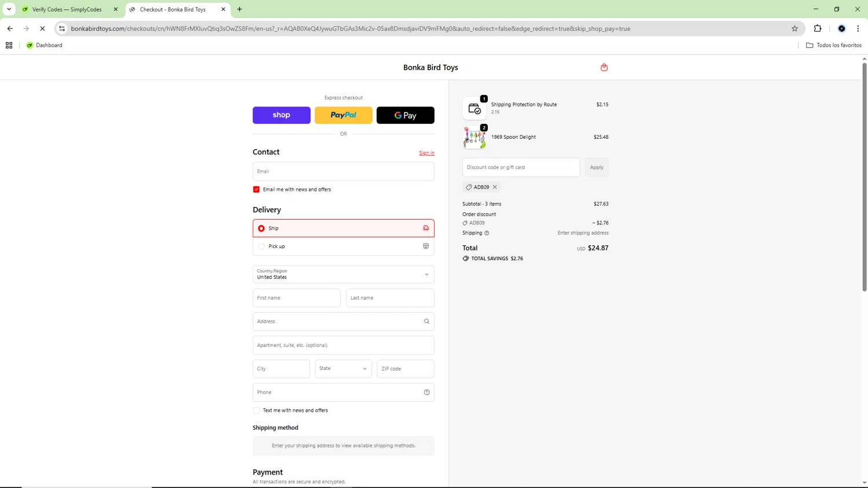The image size is (868, 488).
Task: Click the Total $24.87 amount
Action: click(598, 248)
